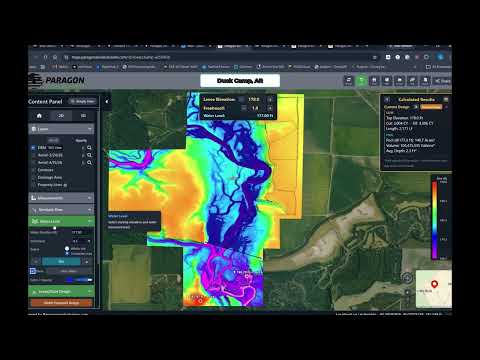
Task: Open the overview minimap thumbnail
Action: click(434, 289)
